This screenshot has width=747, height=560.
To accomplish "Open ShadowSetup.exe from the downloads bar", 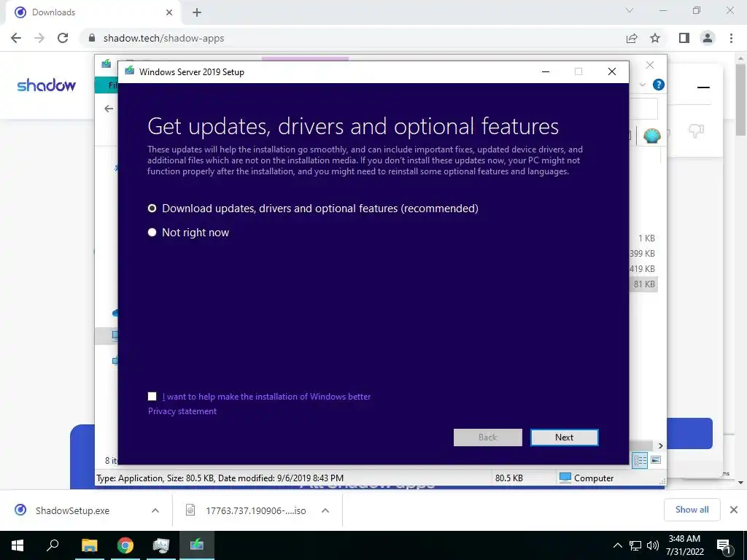I will pos(71,510).
